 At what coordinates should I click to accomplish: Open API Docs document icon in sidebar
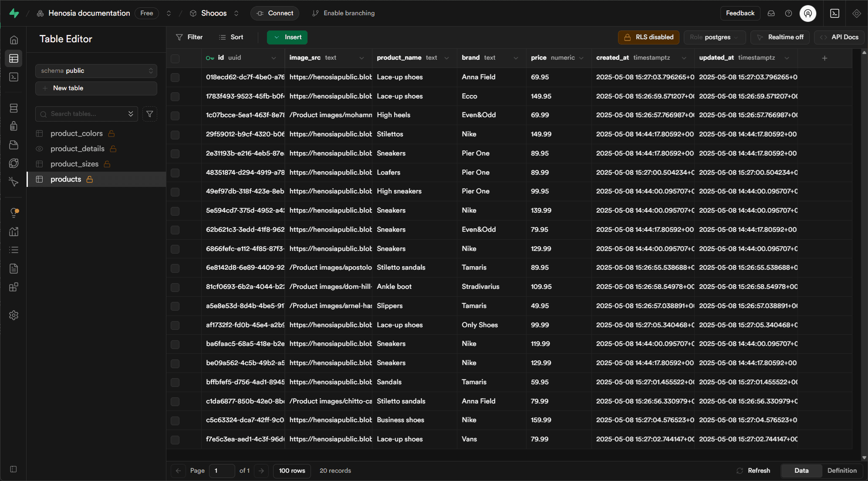pyautogui.click(x=14, y=268)
